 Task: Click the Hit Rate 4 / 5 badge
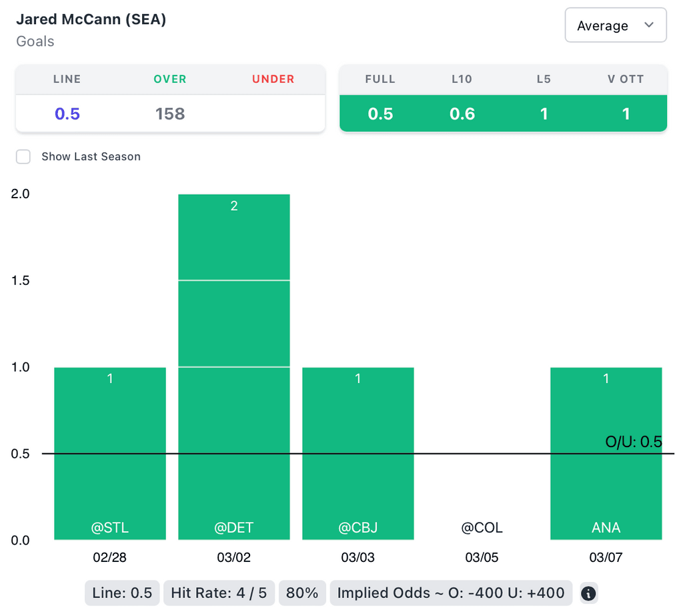[219, 593]
